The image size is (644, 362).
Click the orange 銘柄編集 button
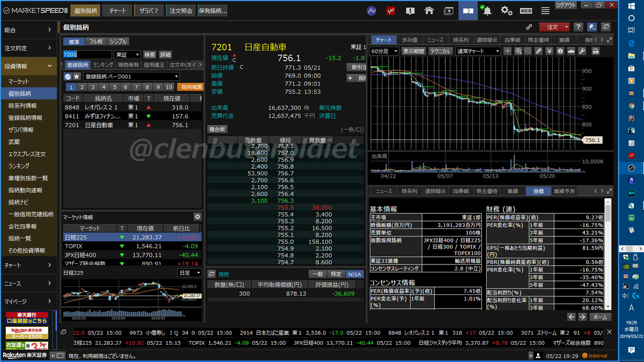point(191,87)
